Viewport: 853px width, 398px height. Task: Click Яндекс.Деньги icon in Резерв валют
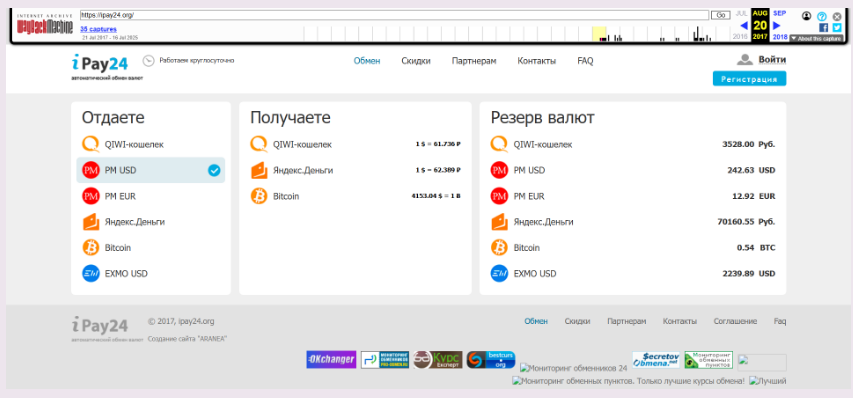click(x=499, y=222)
